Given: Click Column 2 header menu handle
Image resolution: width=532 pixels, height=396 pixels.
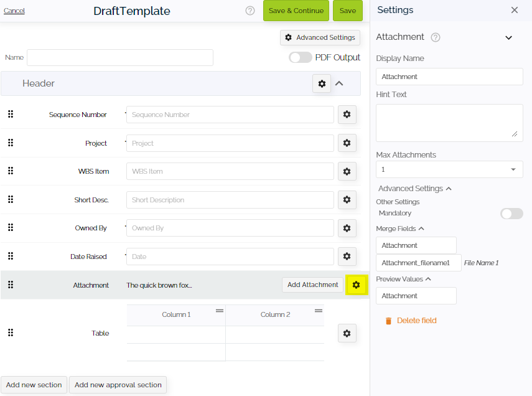Looking at the screenshot, I should [319, 311].
